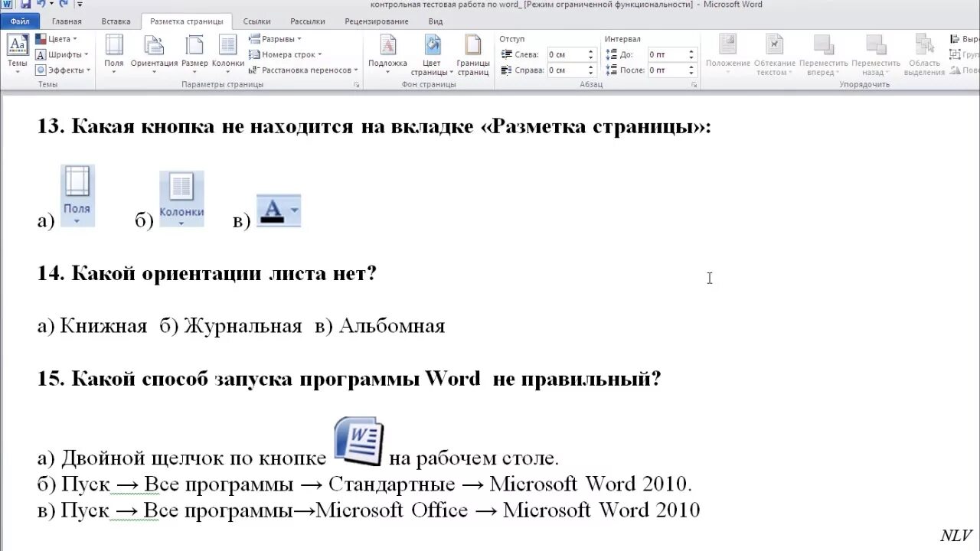
Task: Switch to the Главная tab
Action: (67, 21)
